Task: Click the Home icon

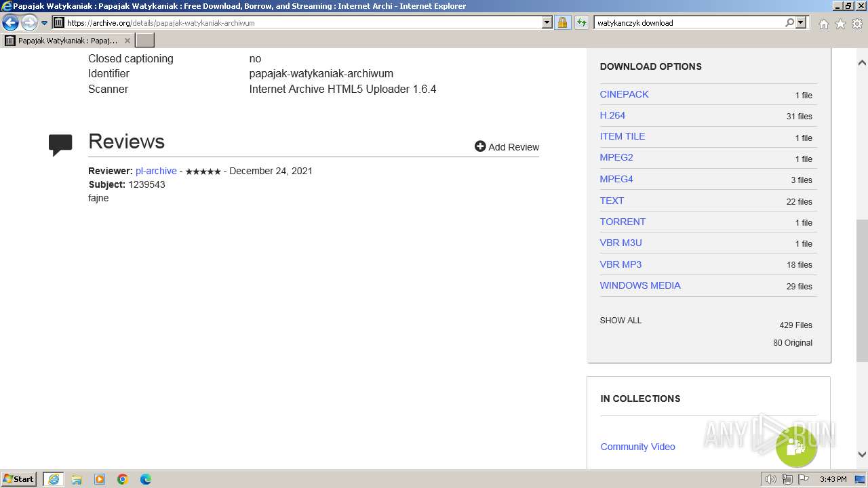Action: (x=823, y=24)
